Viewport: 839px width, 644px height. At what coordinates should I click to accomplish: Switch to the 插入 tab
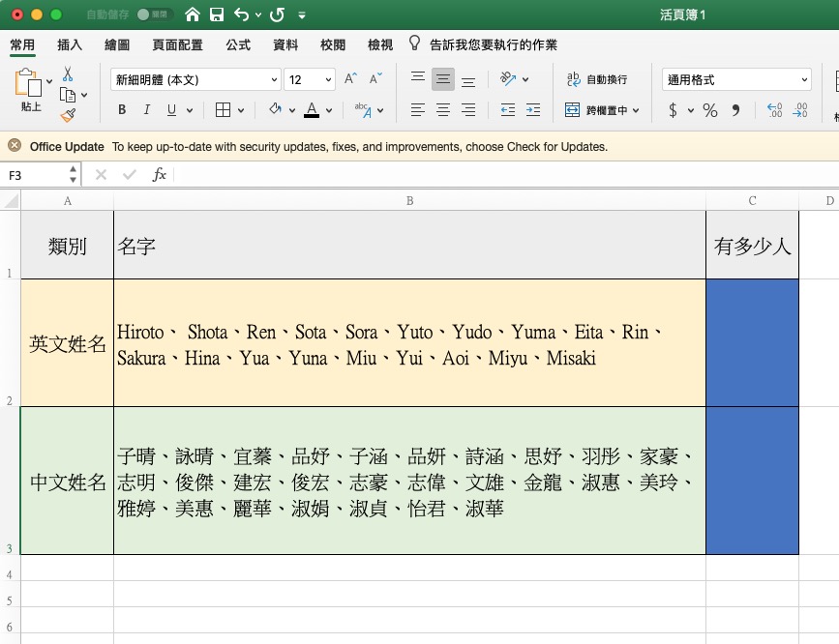(x=70, y=44)
